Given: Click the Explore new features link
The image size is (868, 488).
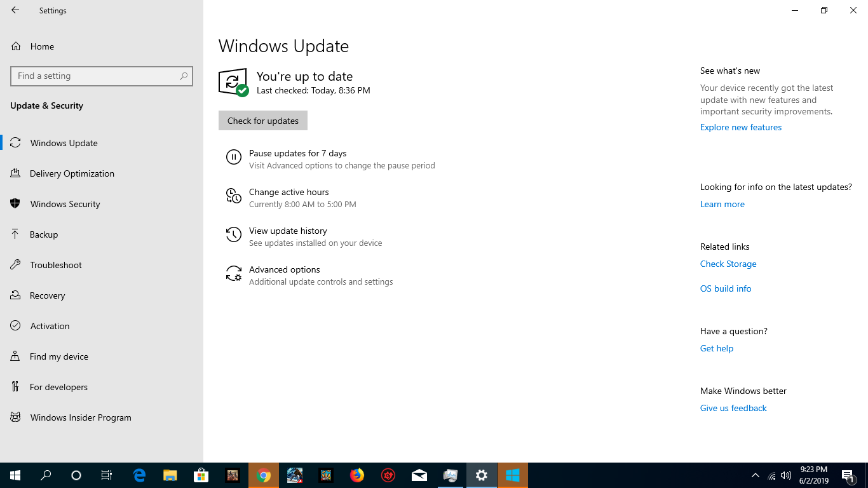Looking at the screenshot, I should click(x=741, y=127).
